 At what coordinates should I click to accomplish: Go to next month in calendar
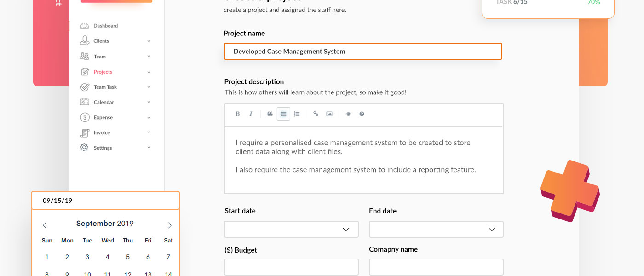point(169,225)
